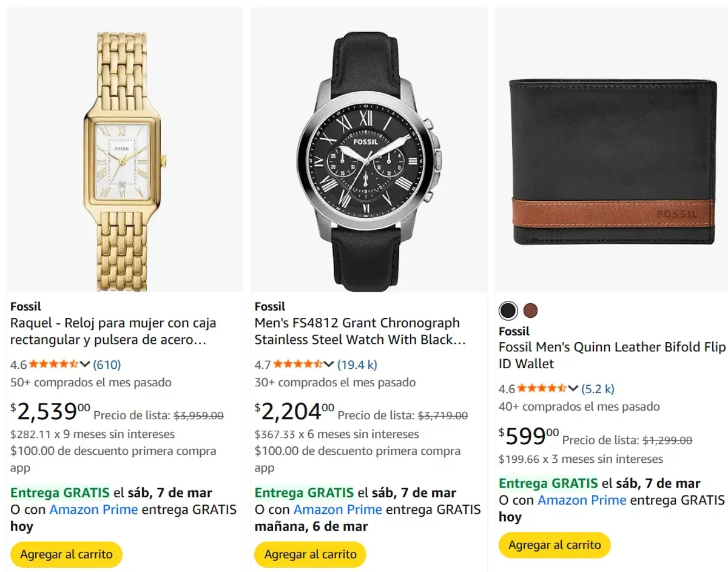View the Grant chronograph product image
This screenshot has width=728, height=572.
coord(368,149)
